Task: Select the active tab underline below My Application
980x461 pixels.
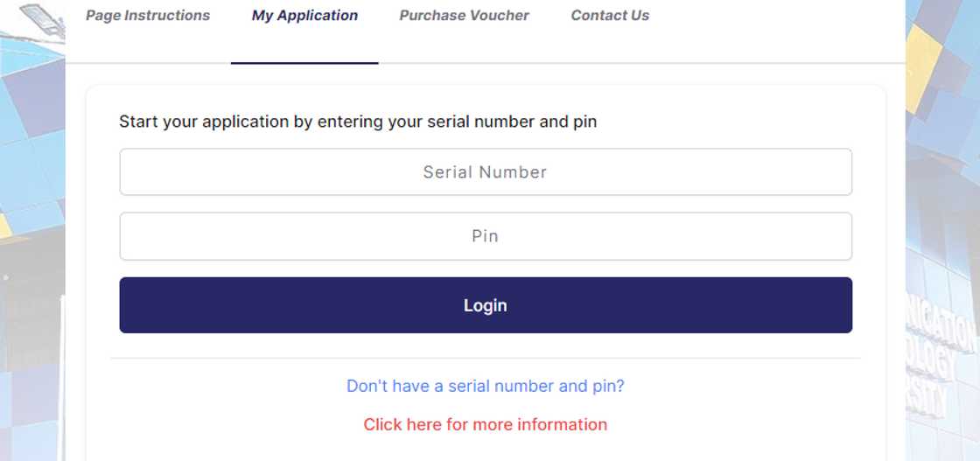Action: pyautogui.click(x=304, y=63)
